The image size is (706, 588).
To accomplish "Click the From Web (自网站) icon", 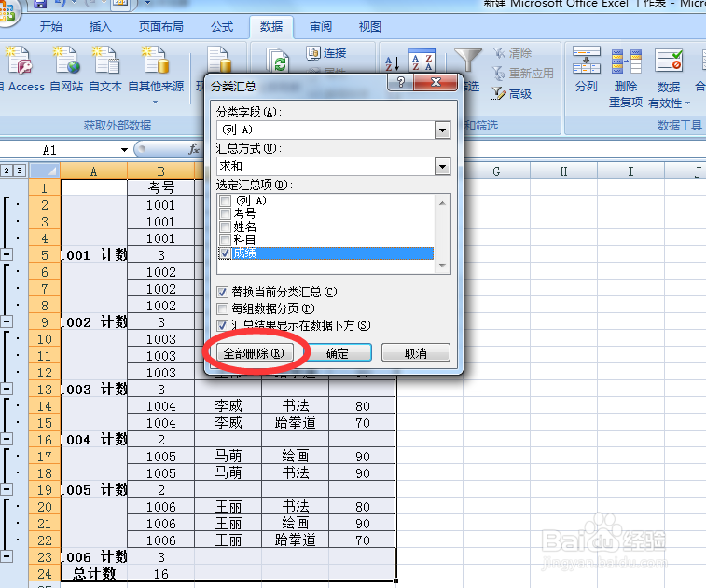I will coord(65,61).
